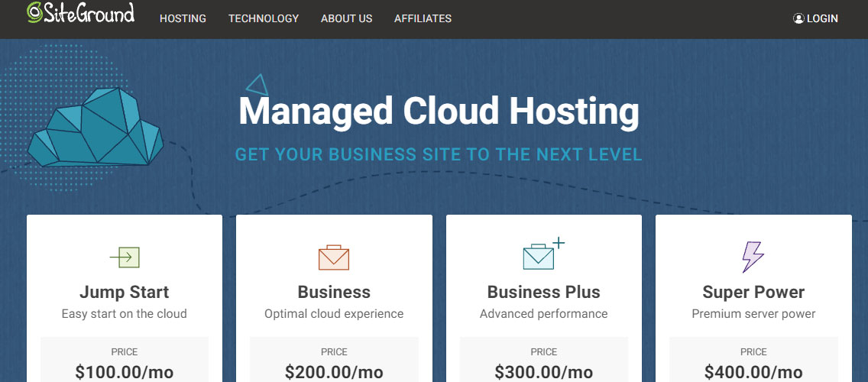
Task: Click the Super Power lightning bolt icon
Action: point(753,257)
